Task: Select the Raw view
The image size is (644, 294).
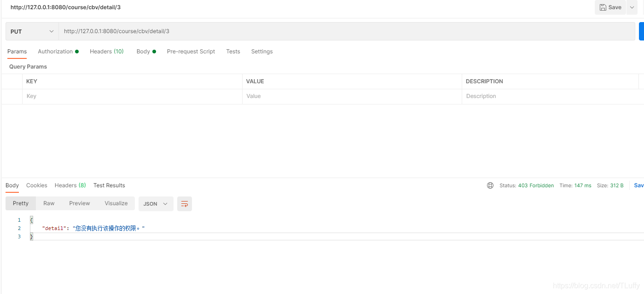Action: [49, 203]
